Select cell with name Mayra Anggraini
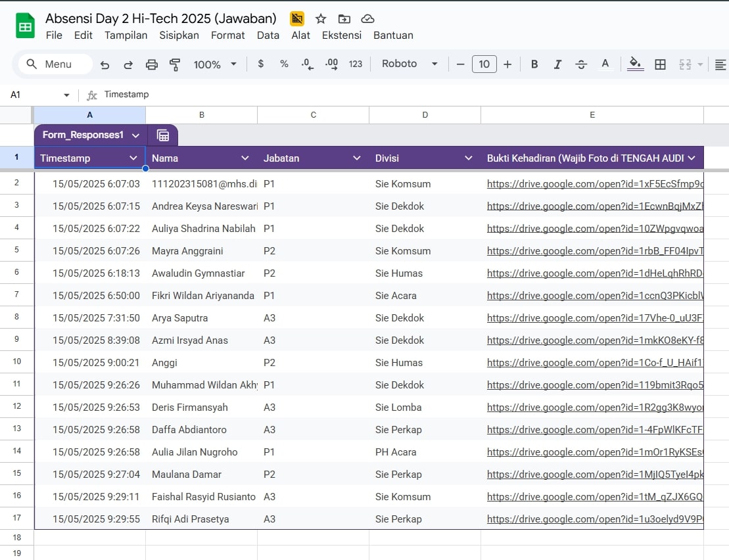 (x=202, y=251)
